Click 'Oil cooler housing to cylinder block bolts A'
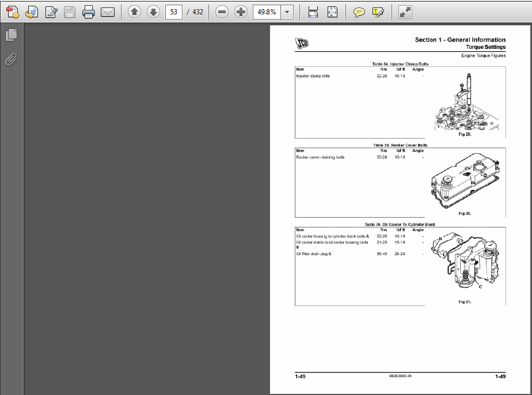Viewport: 532px width, 395px height. [333, 236]
